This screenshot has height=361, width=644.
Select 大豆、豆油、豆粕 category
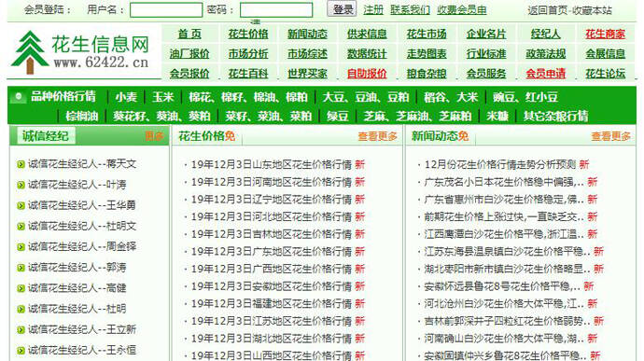366,97
